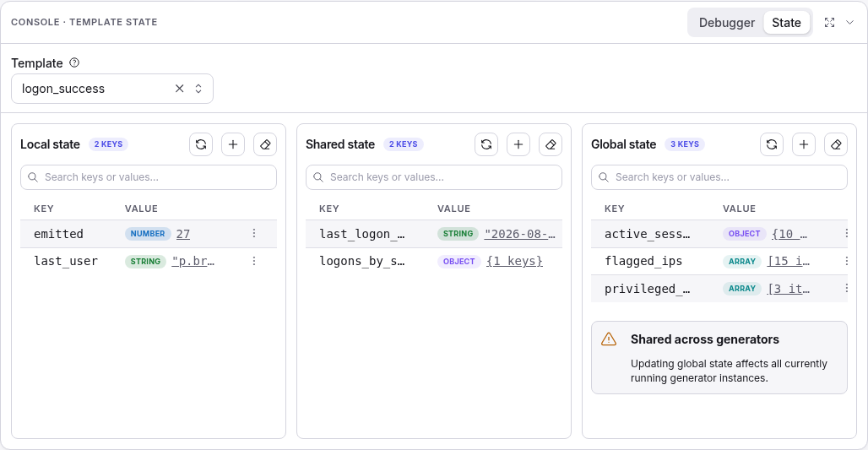The height and width of the screenshot is (450, 868).
Task: Add a new key to Local state
Action: [233, 144]
